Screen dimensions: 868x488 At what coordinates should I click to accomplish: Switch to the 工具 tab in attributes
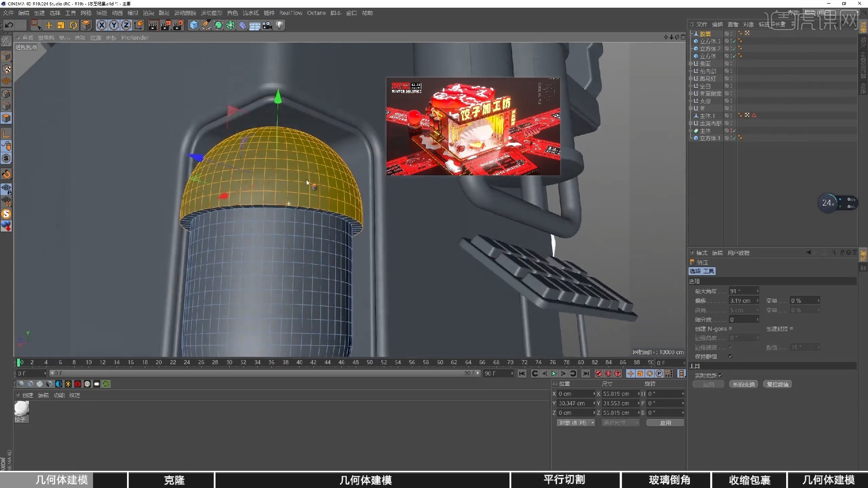click(709, 271)
